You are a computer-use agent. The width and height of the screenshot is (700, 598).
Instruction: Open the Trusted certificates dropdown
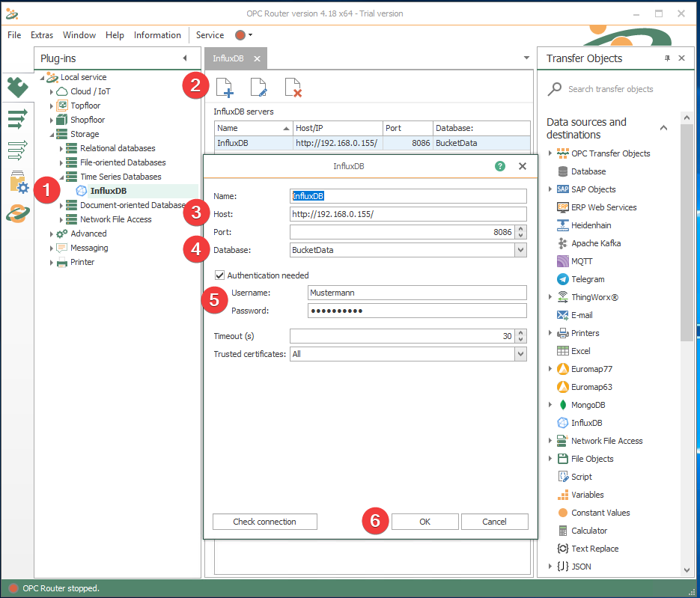point(520,354)
